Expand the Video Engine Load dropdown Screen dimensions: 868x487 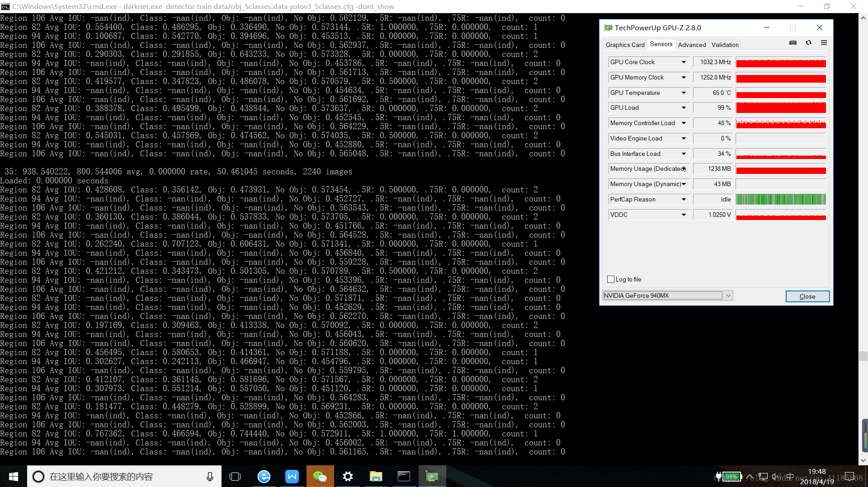click(x=684, y=139)
